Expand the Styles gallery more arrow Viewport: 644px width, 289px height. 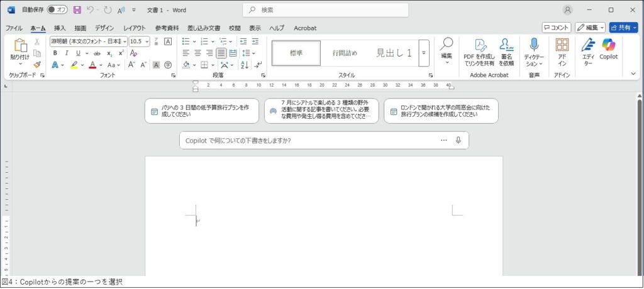(424, 53)
